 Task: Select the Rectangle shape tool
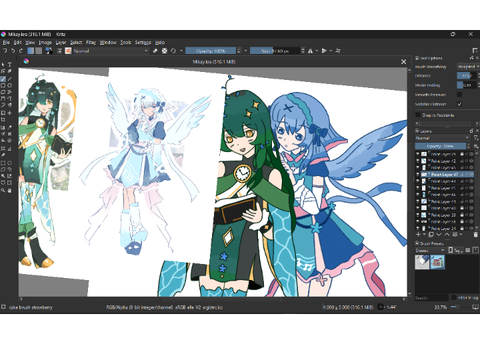click(x=3, y=86)
